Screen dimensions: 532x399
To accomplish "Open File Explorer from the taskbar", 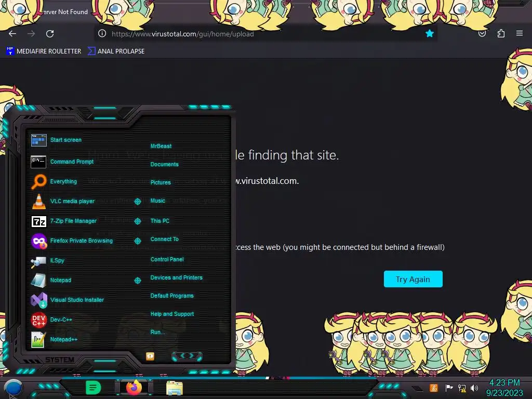I will (175, 388).
